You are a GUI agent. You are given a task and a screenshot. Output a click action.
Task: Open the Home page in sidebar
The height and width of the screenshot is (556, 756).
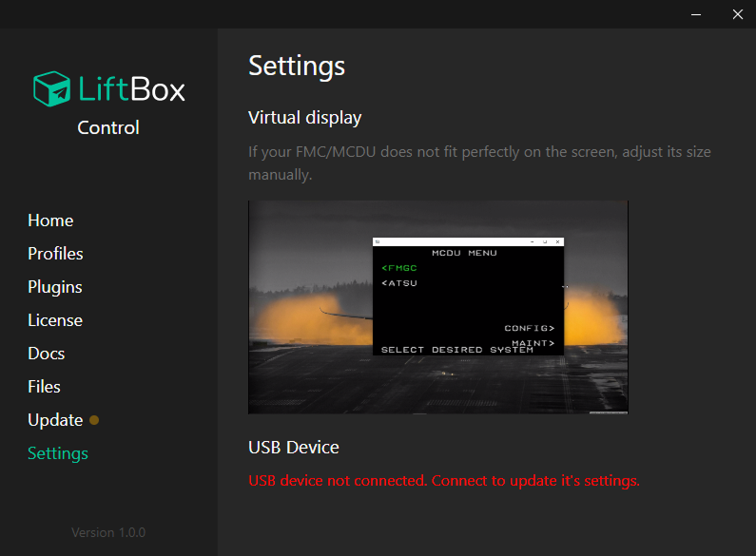click(x=50, y=220)
